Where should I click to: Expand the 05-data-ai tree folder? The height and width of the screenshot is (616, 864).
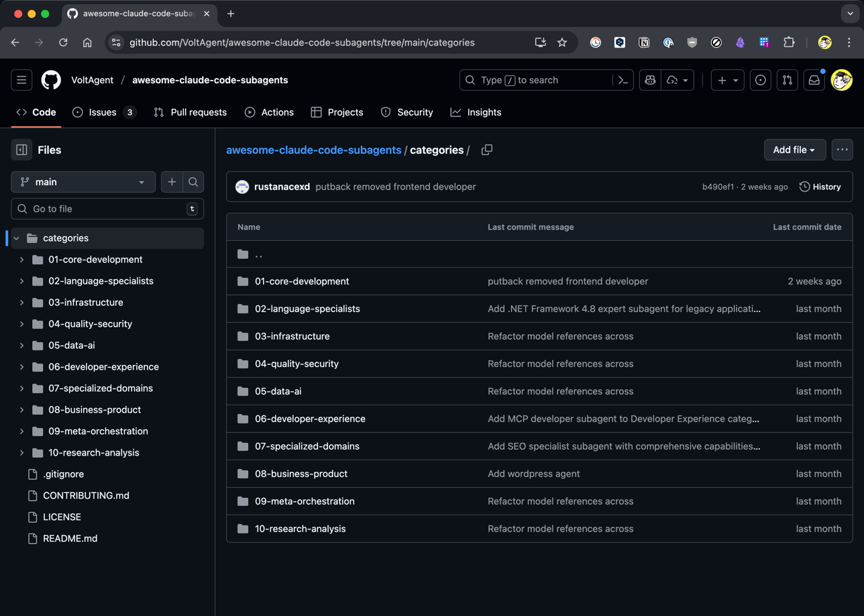point(21,346)
